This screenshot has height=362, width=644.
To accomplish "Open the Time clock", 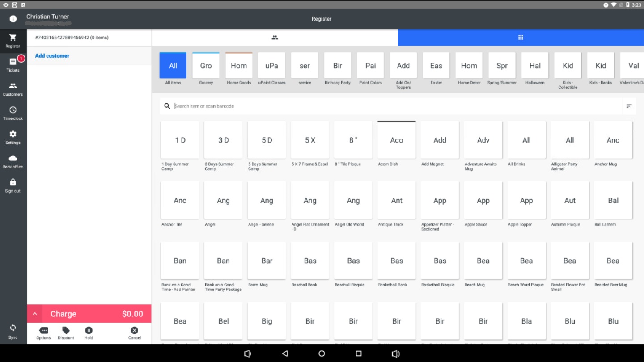I will [13, 113].
